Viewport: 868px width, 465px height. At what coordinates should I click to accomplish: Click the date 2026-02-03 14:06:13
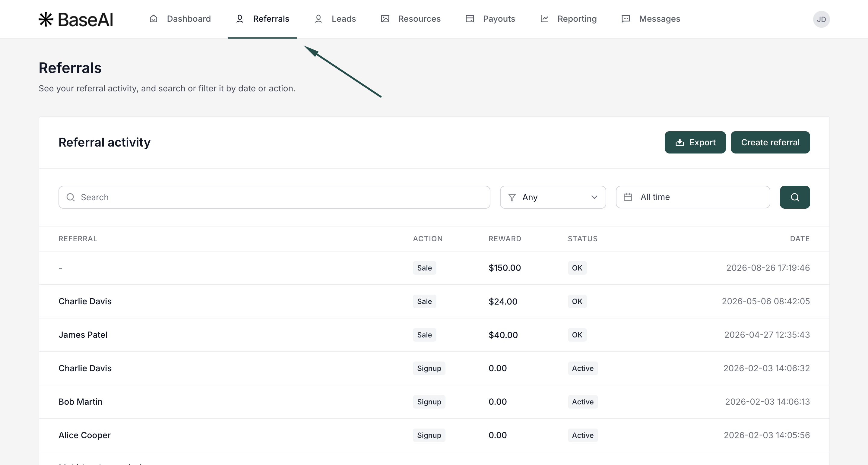(x=767, y=402)
